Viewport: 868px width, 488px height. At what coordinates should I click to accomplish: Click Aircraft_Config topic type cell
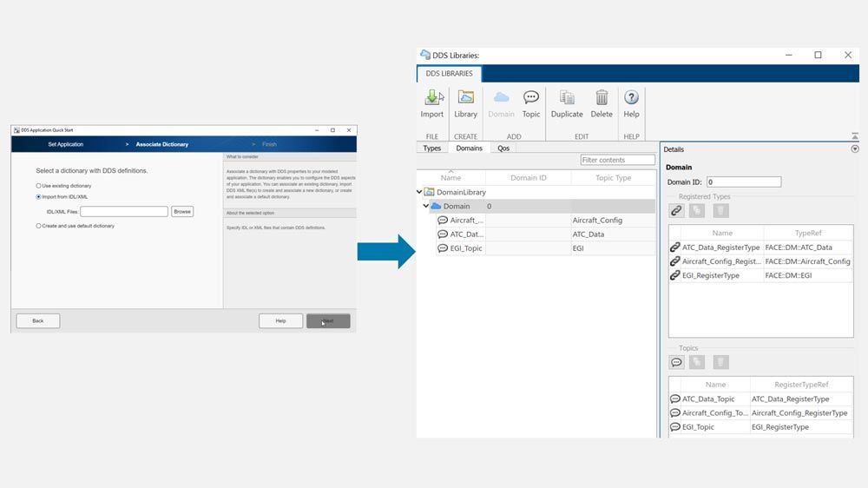coord(613,220)
